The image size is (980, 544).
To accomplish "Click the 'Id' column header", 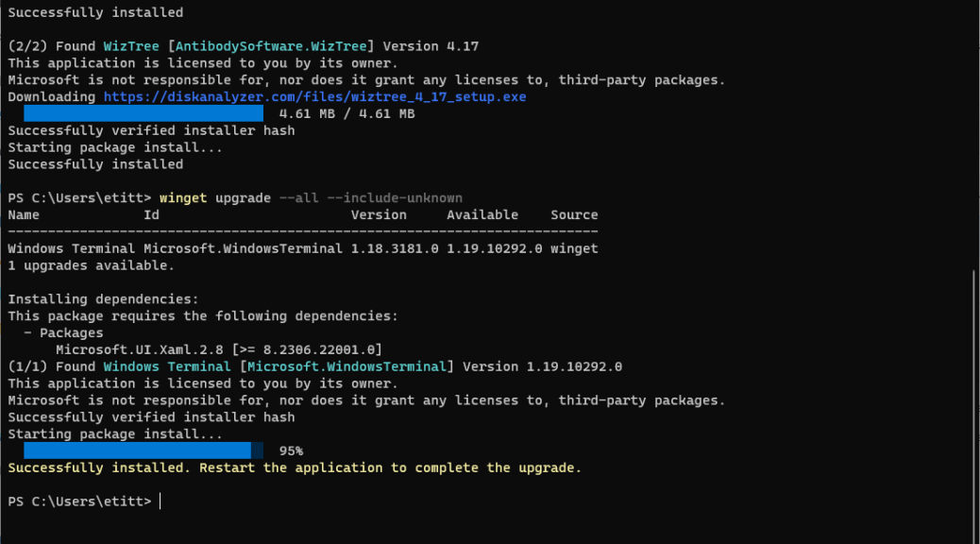I will (151, 215).
